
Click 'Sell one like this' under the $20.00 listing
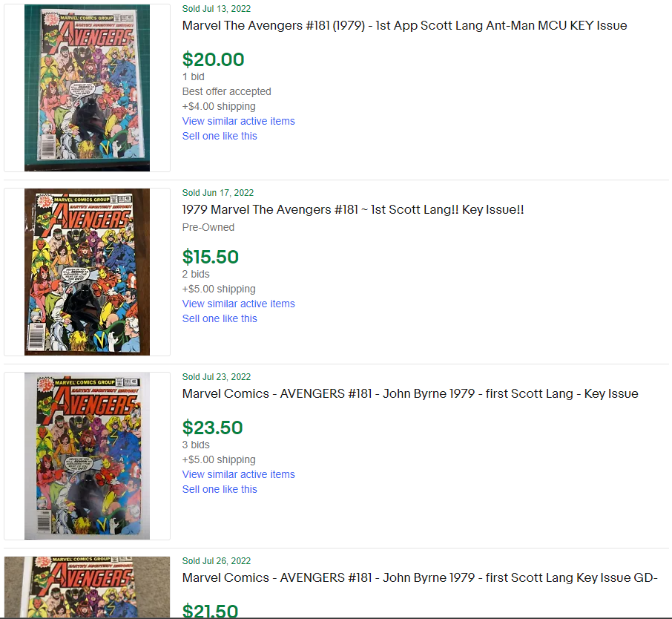[x=220, y=136]
